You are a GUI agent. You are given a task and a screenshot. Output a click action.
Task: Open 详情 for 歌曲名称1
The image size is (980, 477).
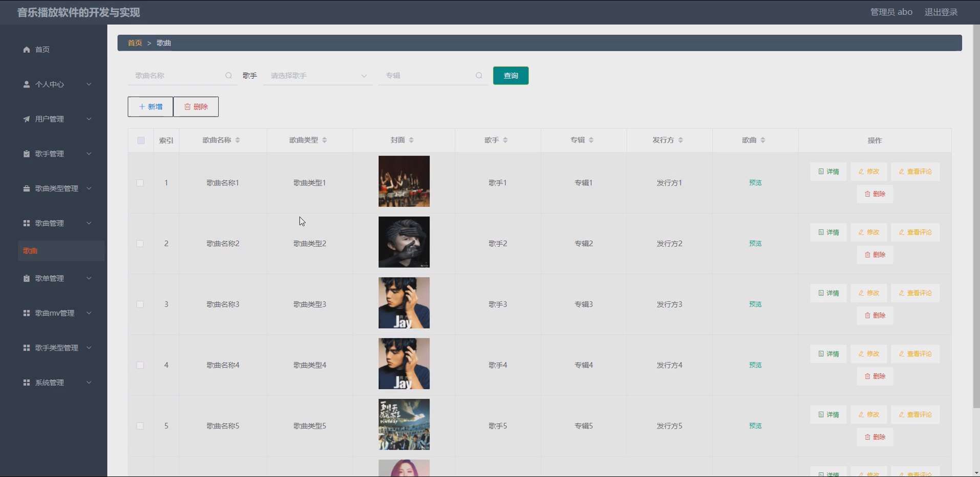click(828, 172)
